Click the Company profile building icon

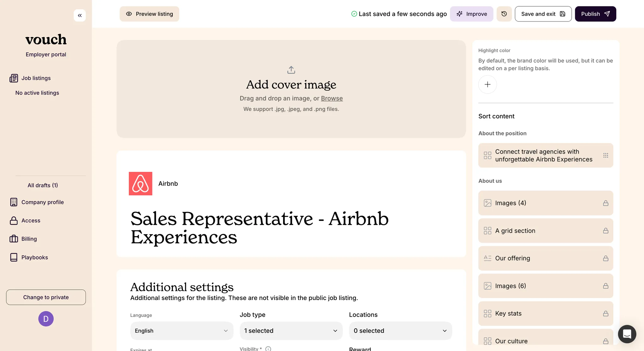pyautogui.click(x=14, y=202)
